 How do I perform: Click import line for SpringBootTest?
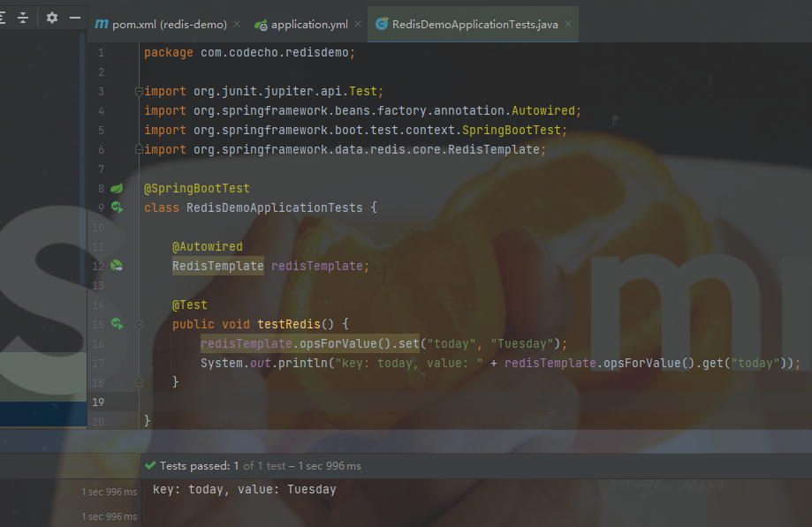click(x=355, y=131)
